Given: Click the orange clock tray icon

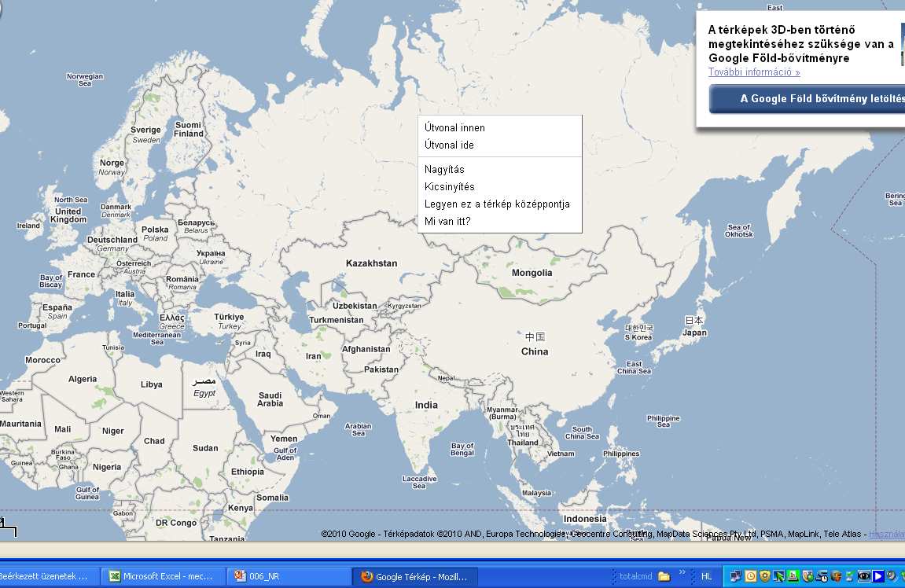Looking at the screenshot, I should coord(750,576).
